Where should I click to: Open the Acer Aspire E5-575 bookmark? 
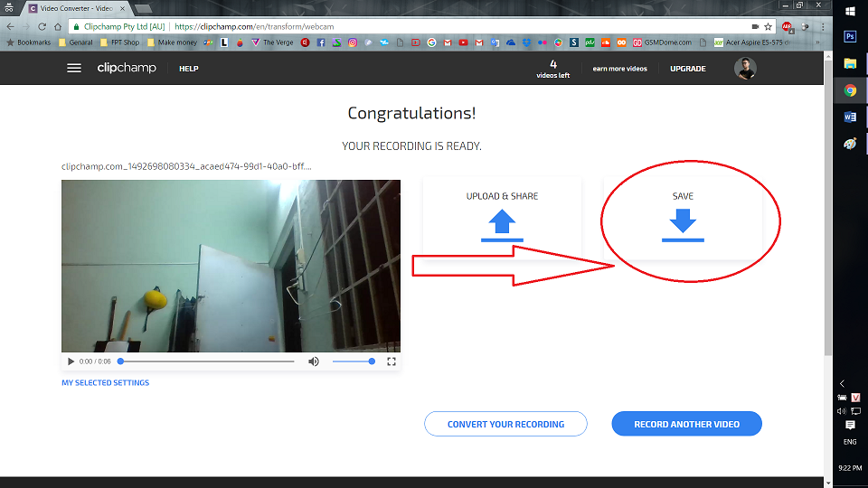pyautogui.click(x=752, y=42)
